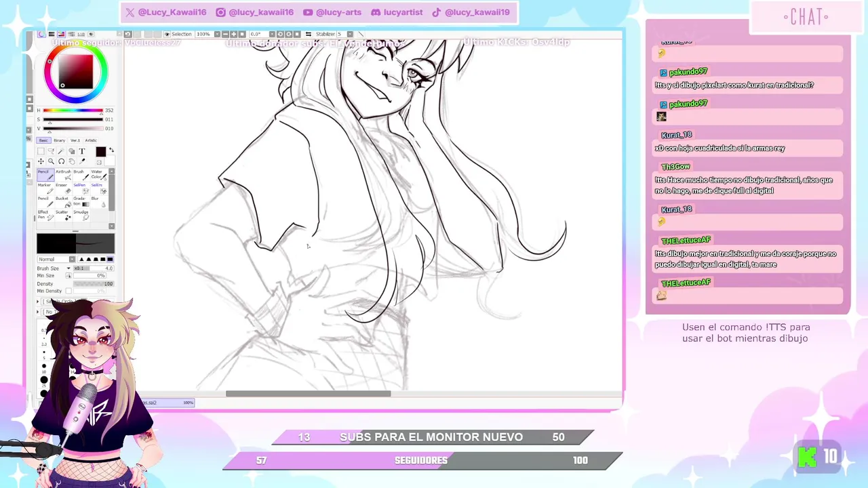Select the sharpest brush edge shape
This screenshot has height=488, width=868.
[81, 260]
